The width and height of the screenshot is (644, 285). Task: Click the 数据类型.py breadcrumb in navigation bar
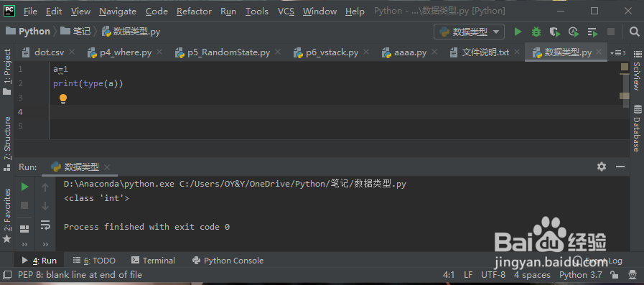[131, 31]
